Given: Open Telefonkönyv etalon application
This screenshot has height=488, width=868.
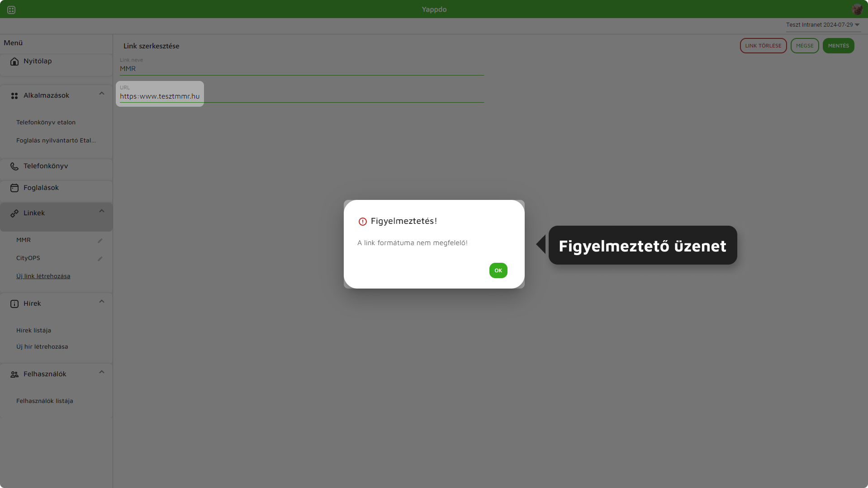Looking at the screenshot, I should pos(46,123).
